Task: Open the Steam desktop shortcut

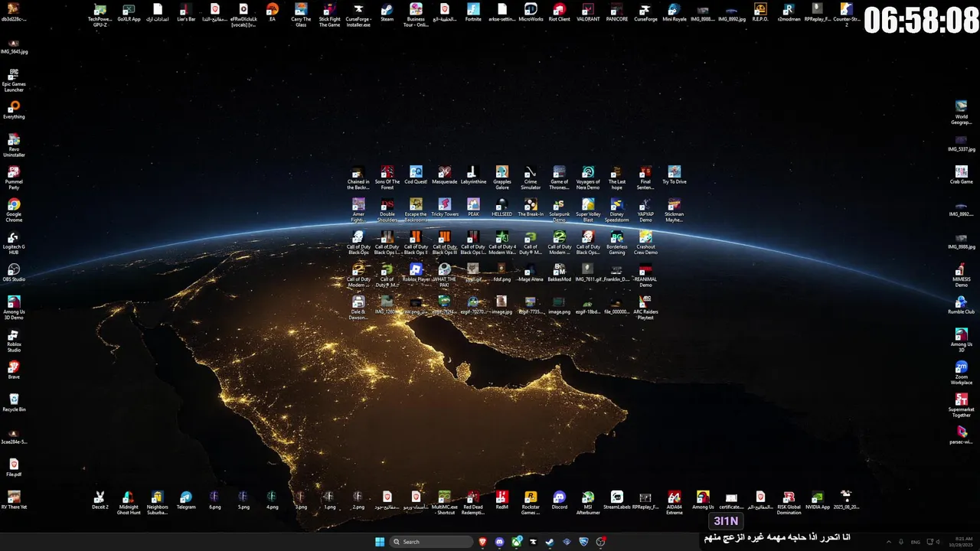Action: [x=387, y=12]
